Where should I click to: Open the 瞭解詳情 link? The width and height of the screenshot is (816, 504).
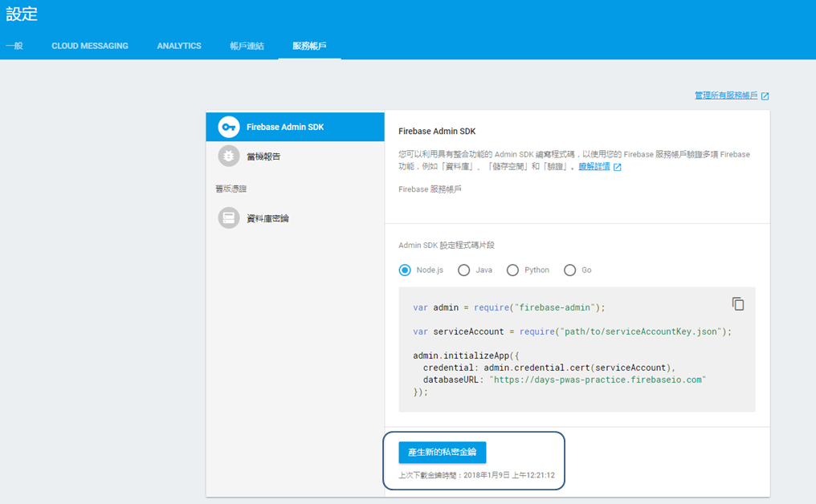(x=594, y=166)
